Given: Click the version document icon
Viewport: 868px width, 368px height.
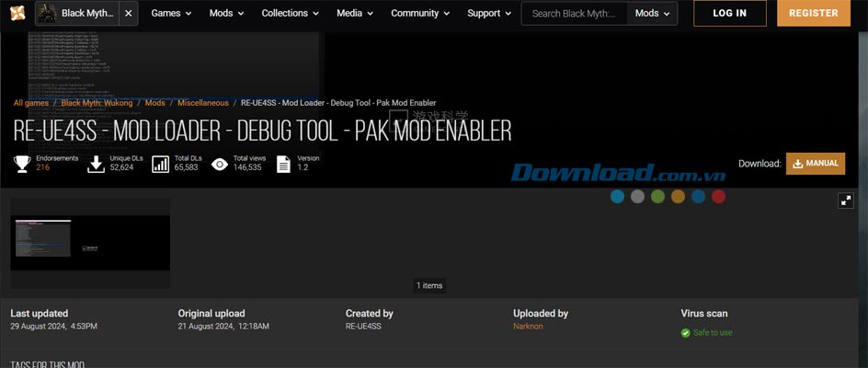Looking at the screenshot, I should pos(283,164).
